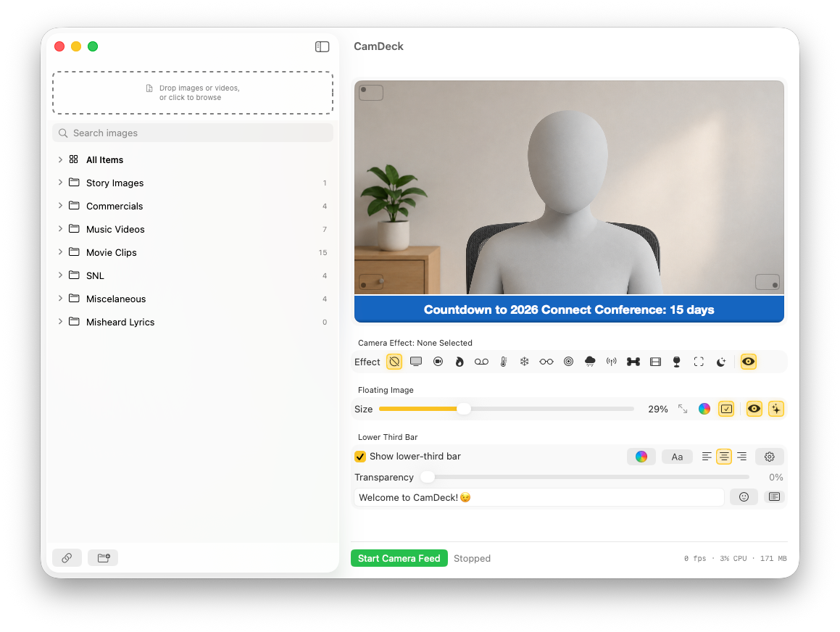Viewport: 840px width, 632px height.
Task: Click the link icon button at sidebar bottom
Action: point(67,557)
